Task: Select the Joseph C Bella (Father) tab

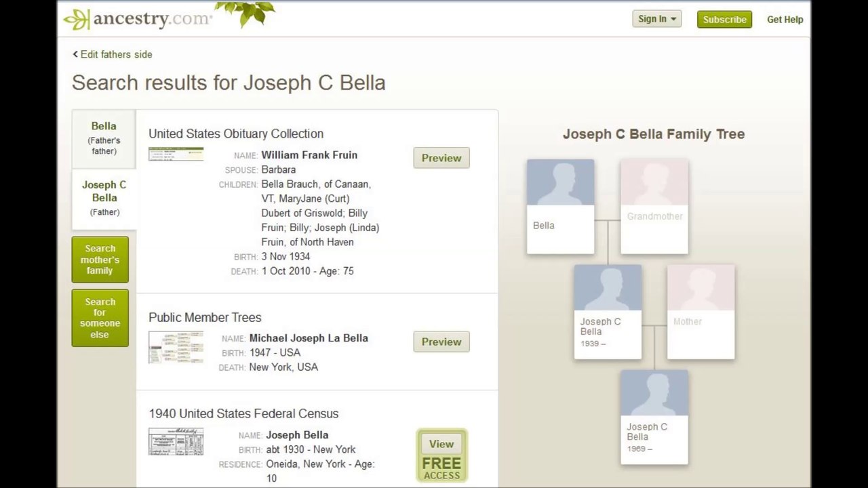Action: [104, 198]
